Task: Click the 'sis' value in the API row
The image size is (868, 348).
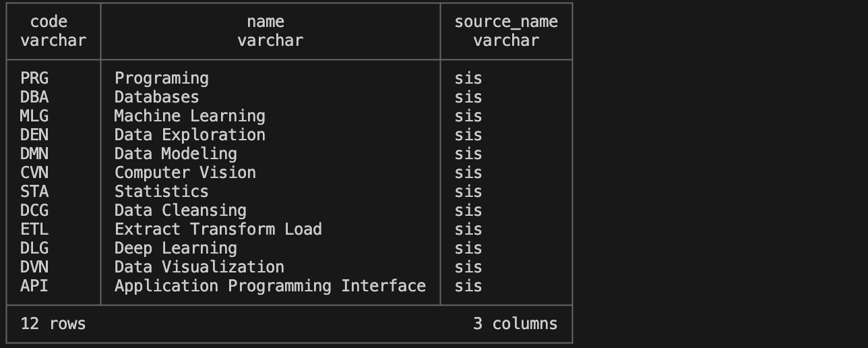Action: 468,286
